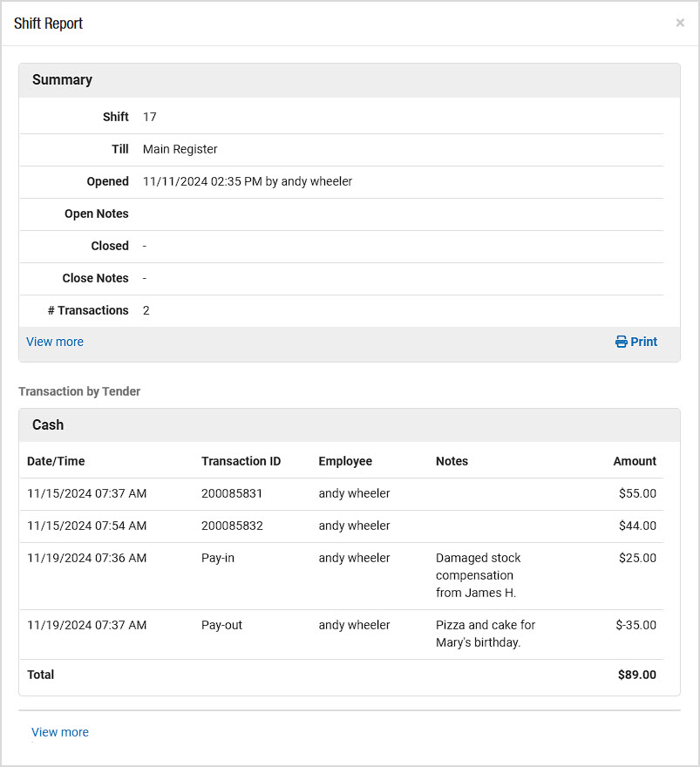700x767 pixels.
Task: Click the Pay-in transaction entry
Action: [x=218, y=558]
